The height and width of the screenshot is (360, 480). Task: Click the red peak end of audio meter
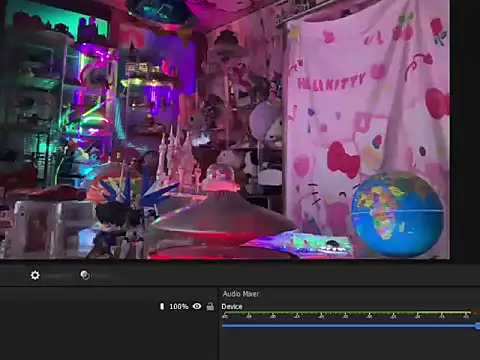(x=476, y=313)
